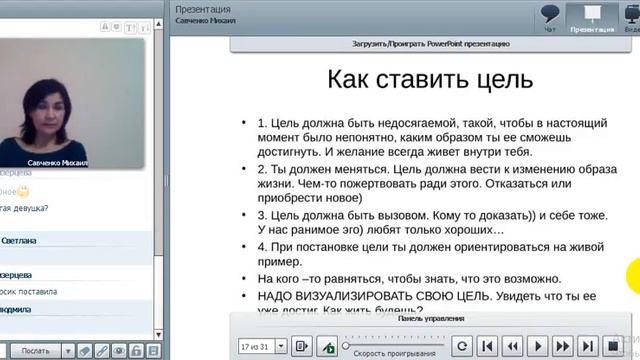This screenshot has height=360, width=640.
Task: Go back with the rewind button
Action: [513, 346]
